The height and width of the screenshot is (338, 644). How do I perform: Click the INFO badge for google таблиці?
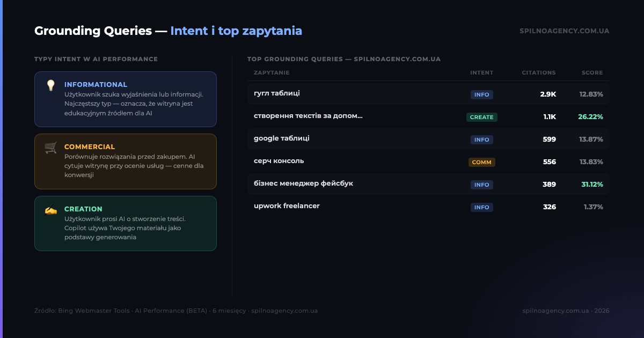(x=482, y=139)
